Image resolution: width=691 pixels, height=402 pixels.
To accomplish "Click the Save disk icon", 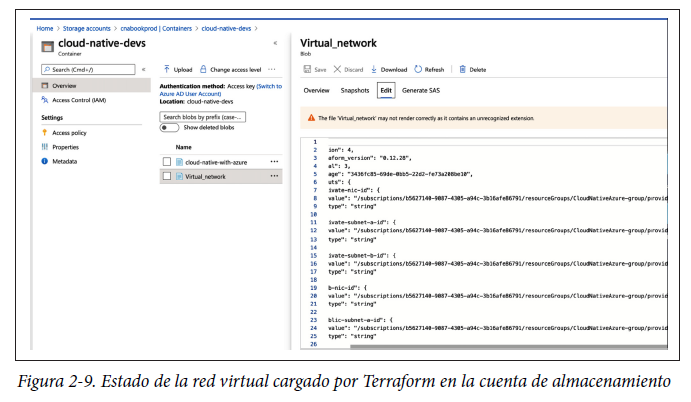I will pos(307,70).
